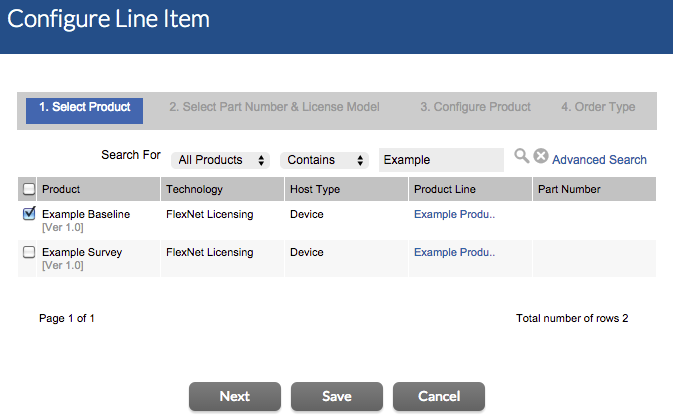Click the clear search X icon
This screenshot has height=418, width=673.
pos(540,156)
